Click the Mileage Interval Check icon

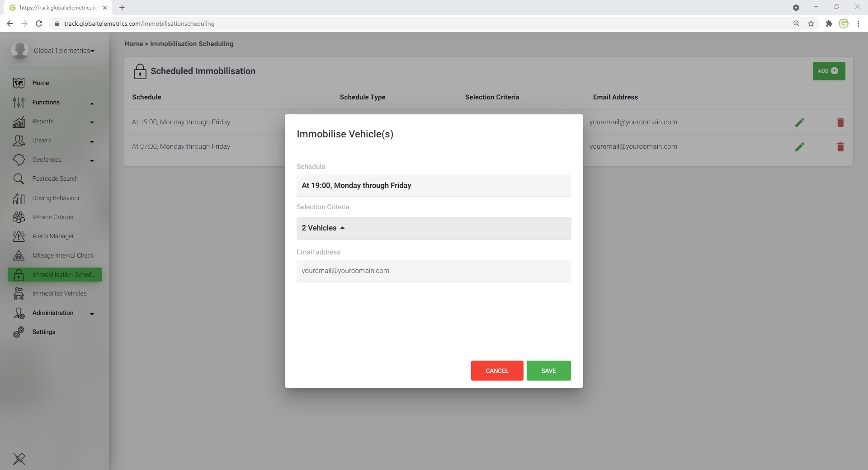(x=19, y=256)
